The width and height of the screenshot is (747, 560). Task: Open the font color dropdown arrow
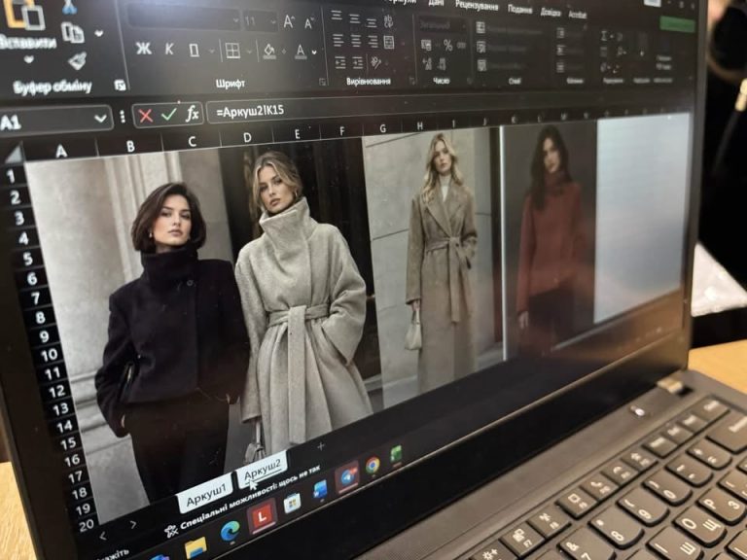(x=314, y=52)
